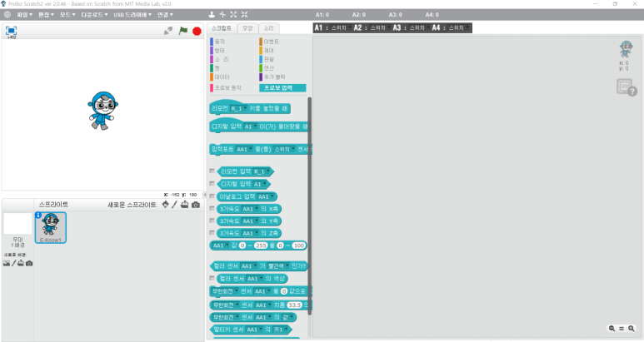Zoom in the scripts area

[632, 329]
